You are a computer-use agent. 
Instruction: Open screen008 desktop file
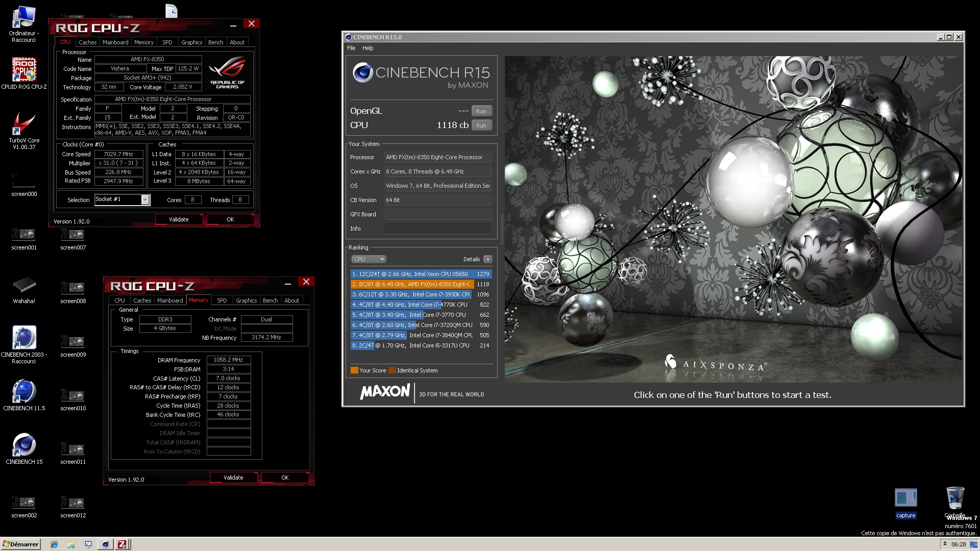coord(72,292)
